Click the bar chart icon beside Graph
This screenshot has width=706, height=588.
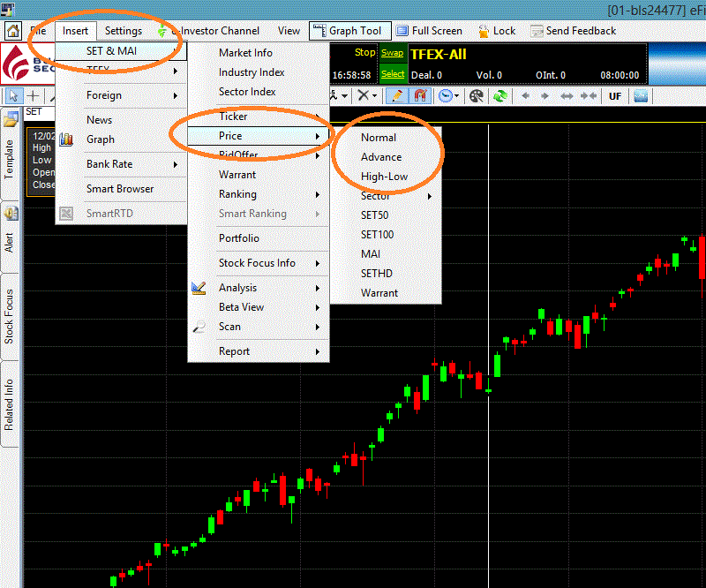click(66, 139)
